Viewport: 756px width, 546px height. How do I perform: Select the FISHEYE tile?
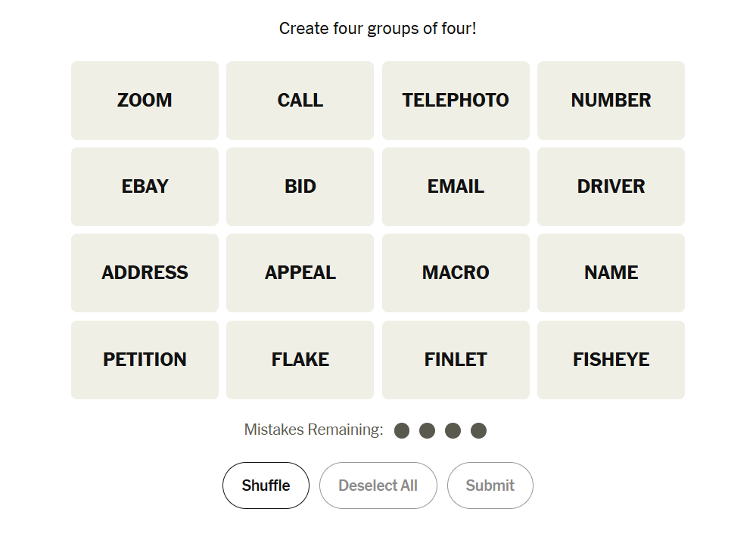coord(611,360)
